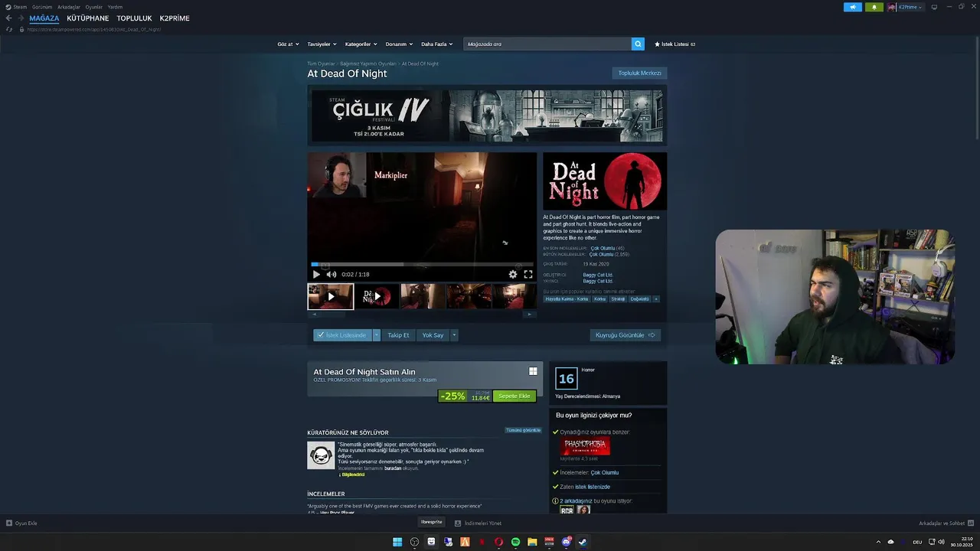The image size is (980, 551).
Task: Open the Kategoriler dropdown
Action: [361, 44]
